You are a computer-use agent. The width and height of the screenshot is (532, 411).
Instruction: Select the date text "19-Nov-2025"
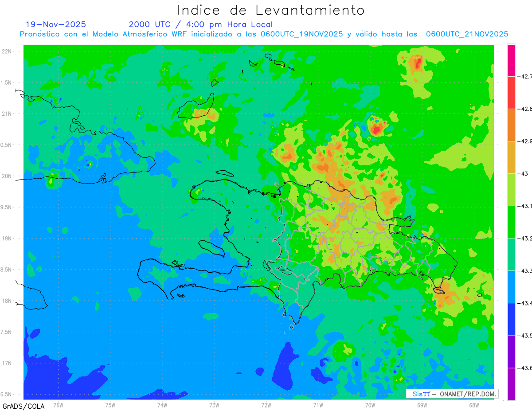[56, 24]
